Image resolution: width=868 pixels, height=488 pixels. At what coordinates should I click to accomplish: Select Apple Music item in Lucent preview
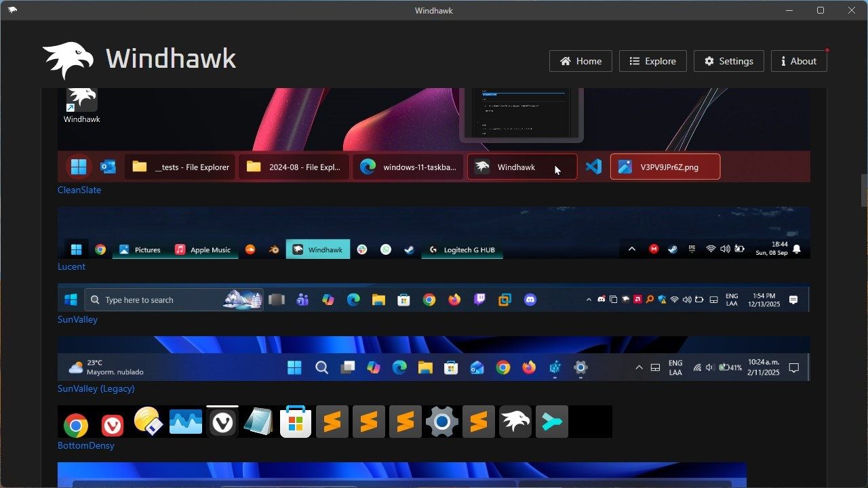pos(203,249)
